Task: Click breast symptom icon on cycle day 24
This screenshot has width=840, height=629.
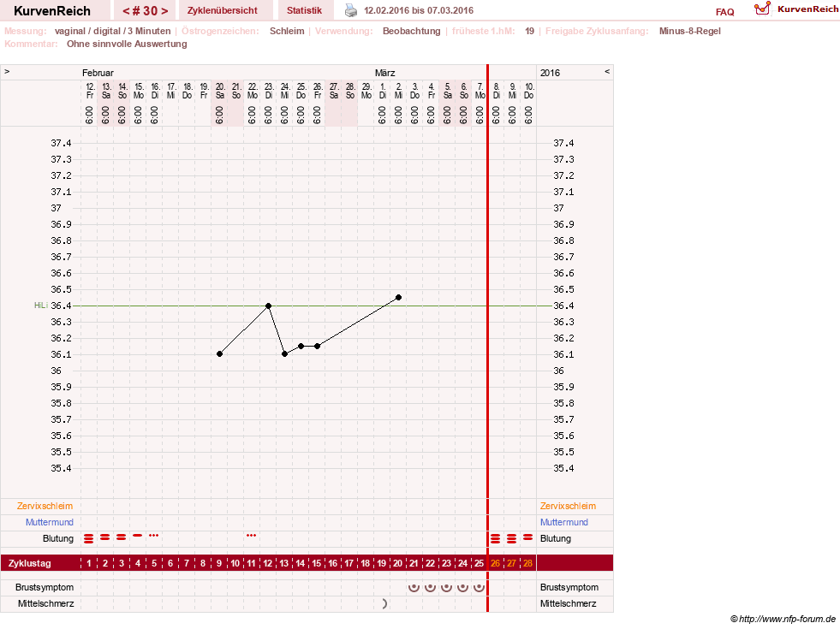Action: tap(462, 587)
